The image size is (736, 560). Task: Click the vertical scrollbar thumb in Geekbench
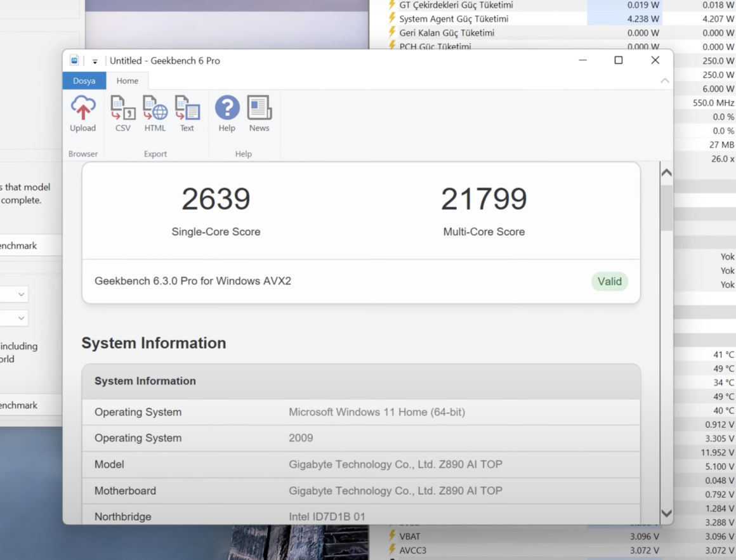667,208
